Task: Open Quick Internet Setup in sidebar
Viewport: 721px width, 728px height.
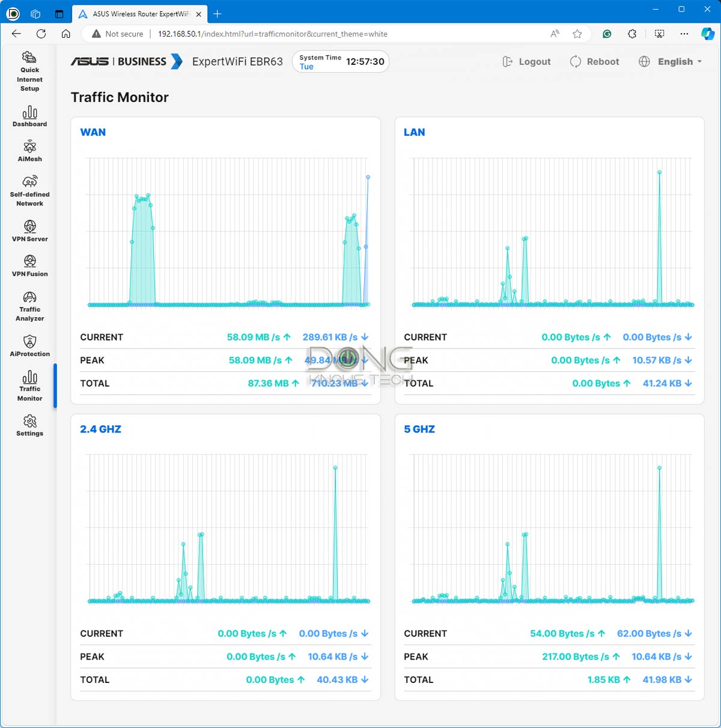Action: point(29,71)
